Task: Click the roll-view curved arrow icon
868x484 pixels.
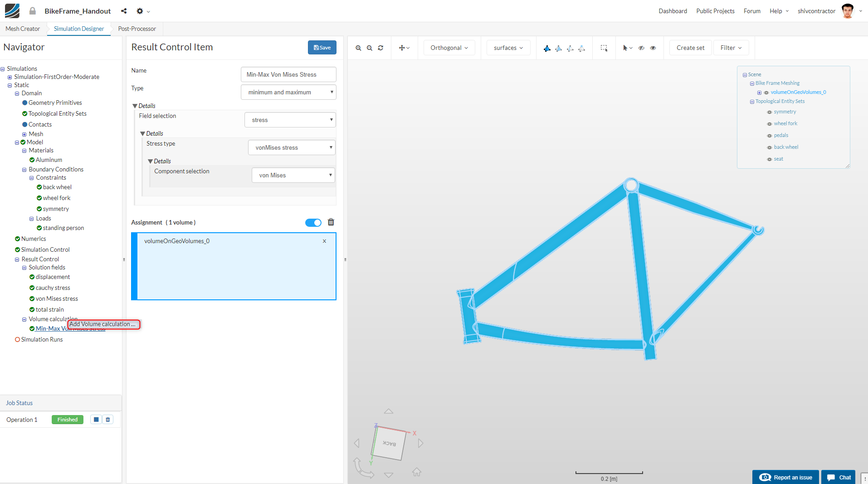Action: coord(363,468)
